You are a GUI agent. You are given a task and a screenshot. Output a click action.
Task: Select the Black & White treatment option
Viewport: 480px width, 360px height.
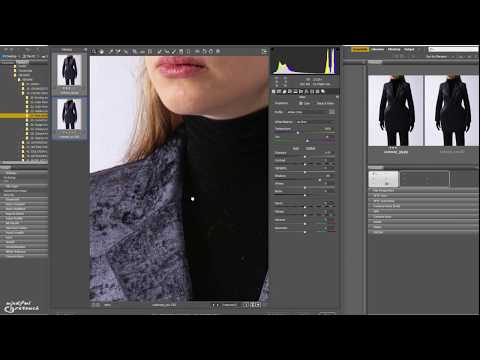pyautogui.click(x=325, y=103)
